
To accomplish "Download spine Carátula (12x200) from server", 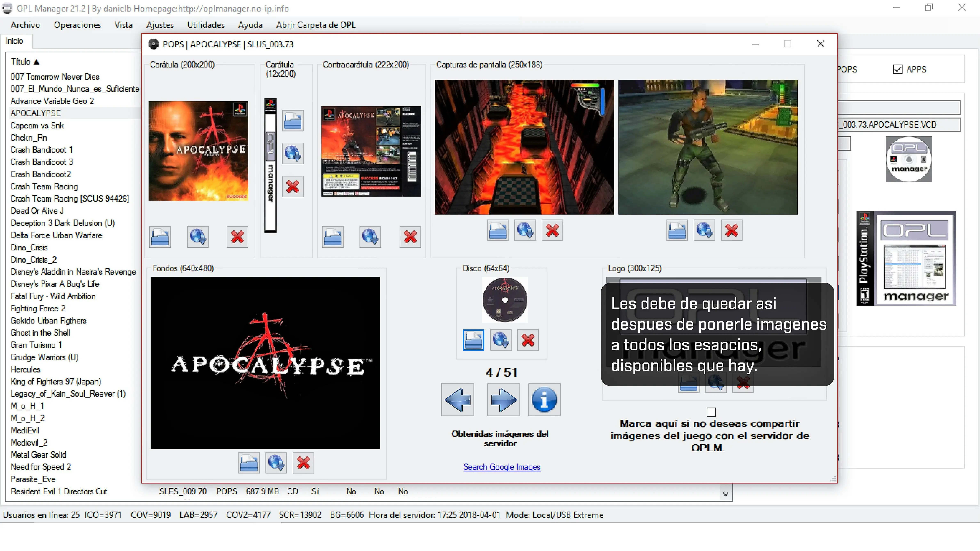I will 292,153.
